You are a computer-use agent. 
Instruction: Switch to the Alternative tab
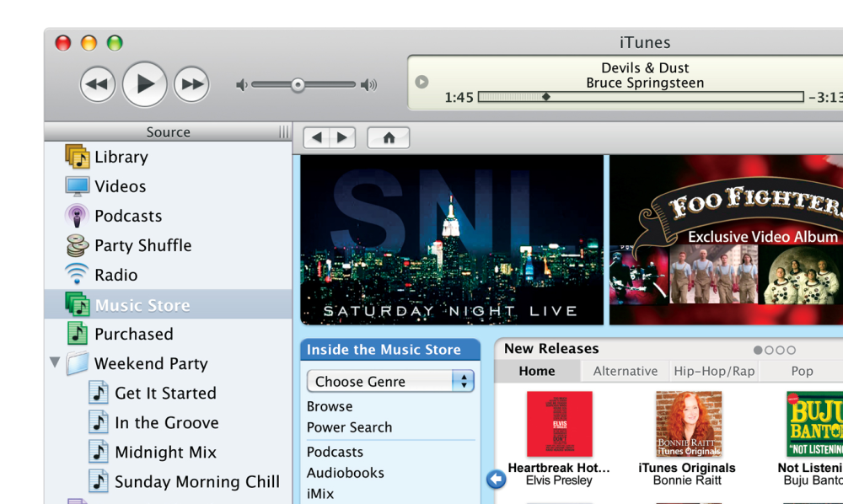pyautogui.click(x=625, y=371)
